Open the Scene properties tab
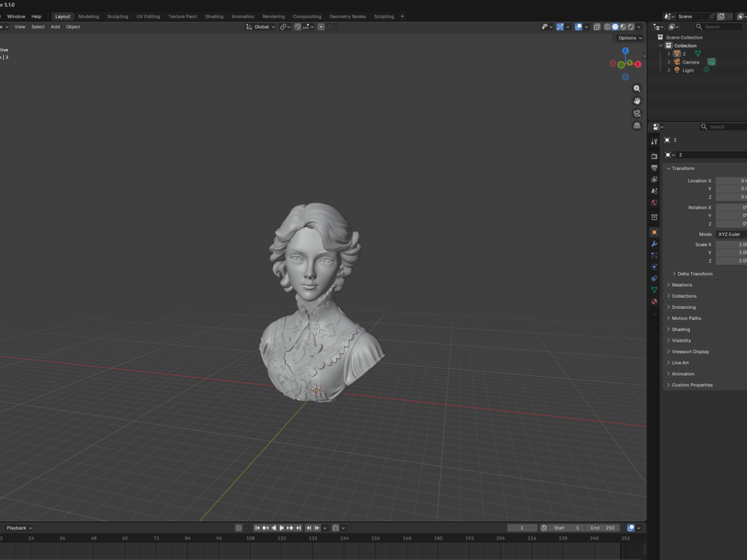 tap(654, 191)
